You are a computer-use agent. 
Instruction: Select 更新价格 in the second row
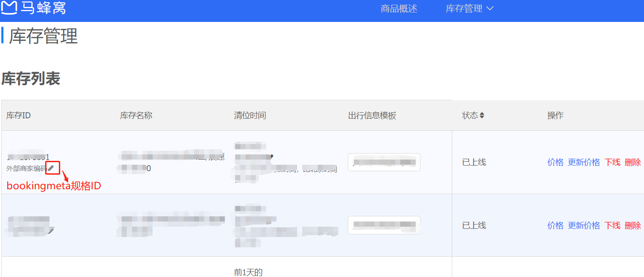coord(584,225)
